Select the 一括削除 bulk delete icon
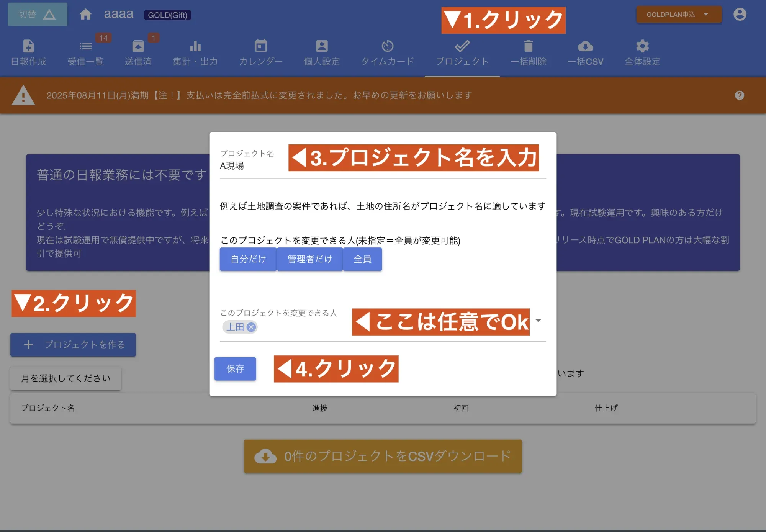 pyautogui.click(x=529, y=53)
